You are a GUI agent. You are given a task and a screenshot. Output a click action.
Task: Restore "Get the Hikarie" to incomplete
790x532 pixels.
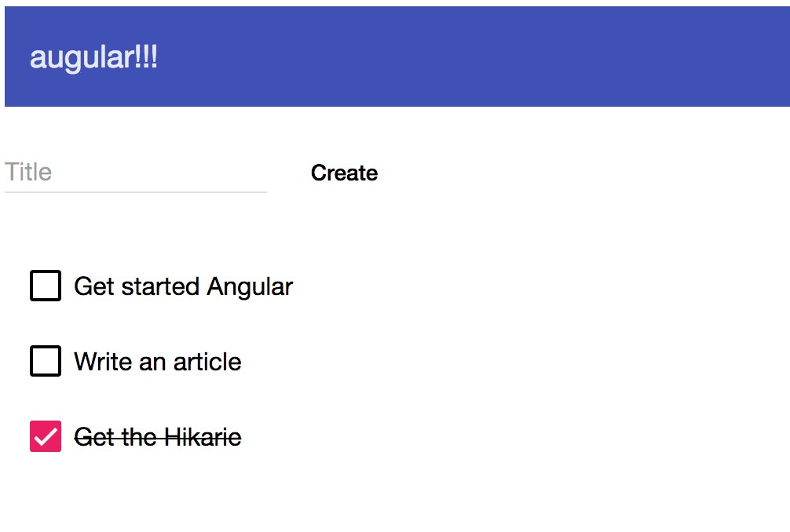coord(45,436)
